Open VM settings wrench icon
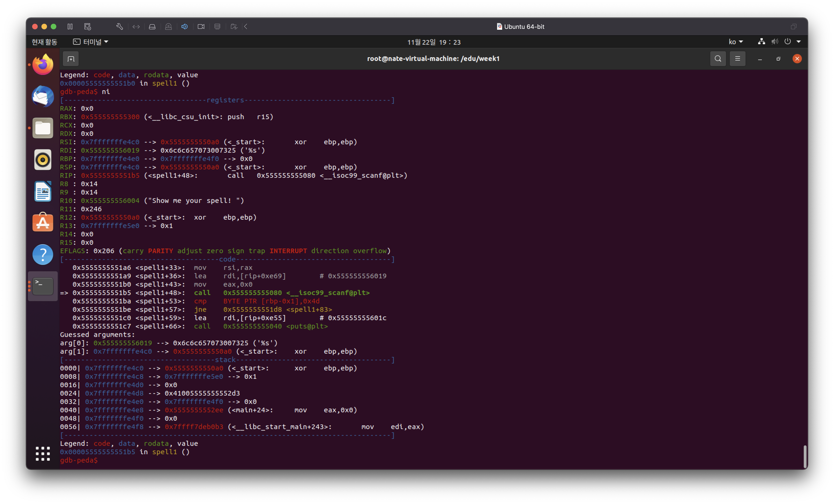 (x=119, y=26)
